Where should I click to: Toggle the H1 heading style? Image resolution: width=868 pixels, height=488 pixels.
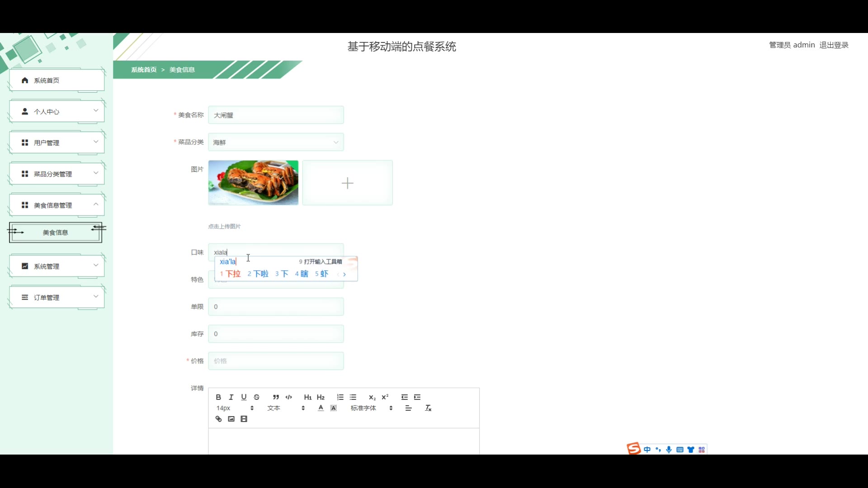(307, 397)
